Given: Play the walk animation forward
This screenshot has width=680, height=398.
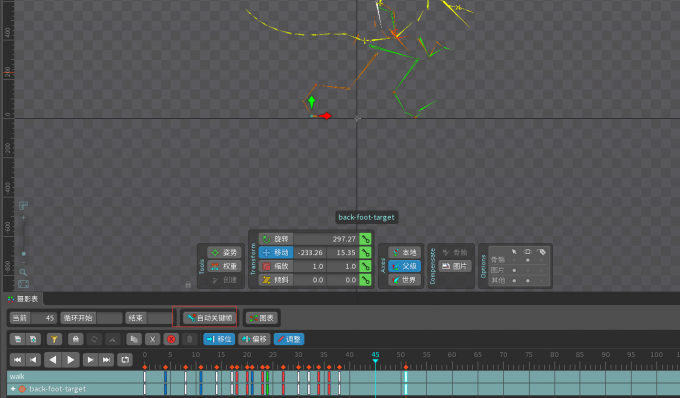Looking at the screenshot, I should click(x=70, y=359).
